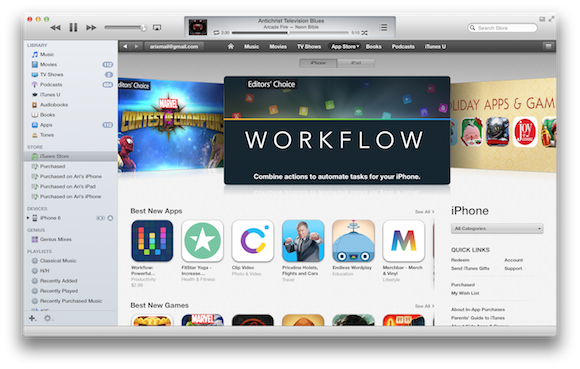This screenshot has width=580, height=369.
Task: Open the Clip Video app icon
Action: [x=253, y=241]
